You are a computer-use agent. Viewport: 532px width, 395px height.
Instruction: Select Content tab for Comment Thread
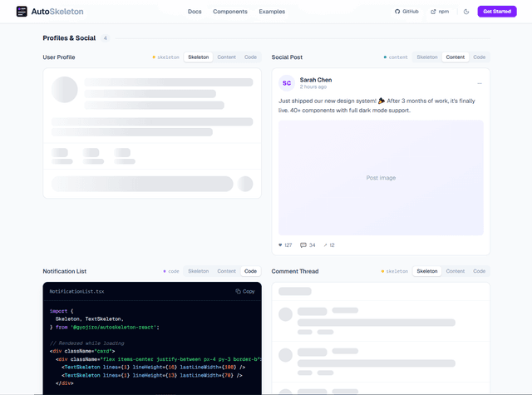(456, 271)
